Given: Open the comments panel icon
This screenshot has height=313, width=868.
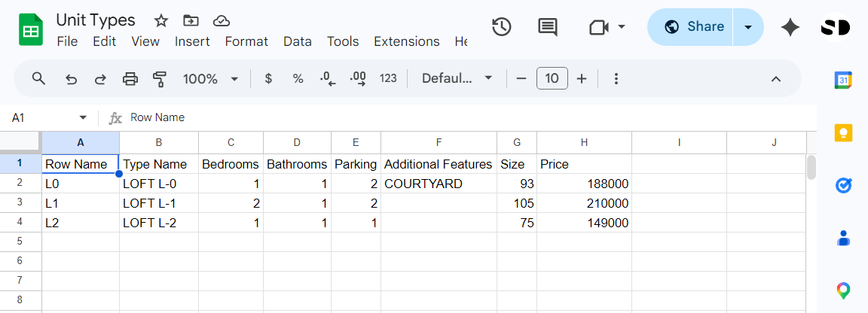Looking at the screenshot, I should click(548, 27).
